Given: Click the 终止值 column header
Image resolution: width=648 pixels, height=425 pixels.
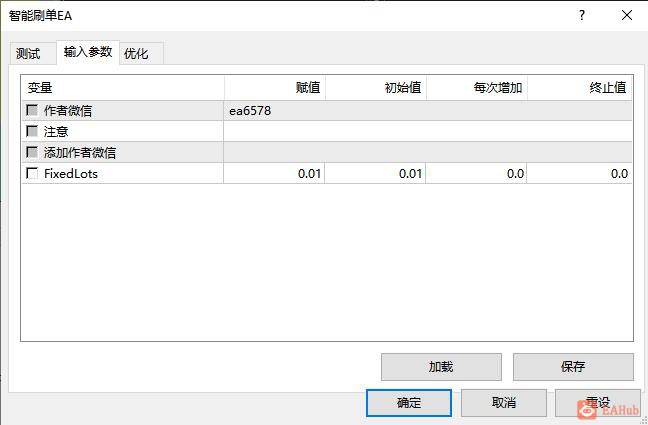Looking at the screenshot, I should [x=580, y=88].
